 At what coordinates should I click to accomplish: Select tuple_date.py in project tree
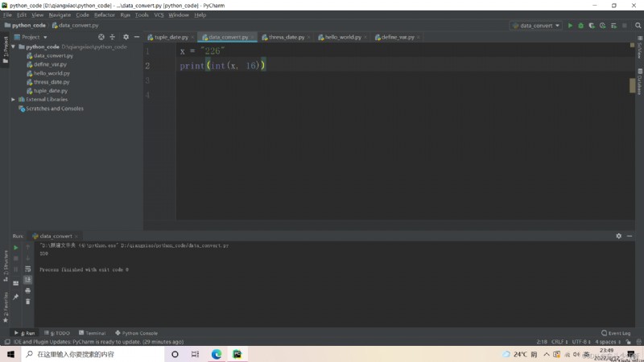[x=50, y=91]
